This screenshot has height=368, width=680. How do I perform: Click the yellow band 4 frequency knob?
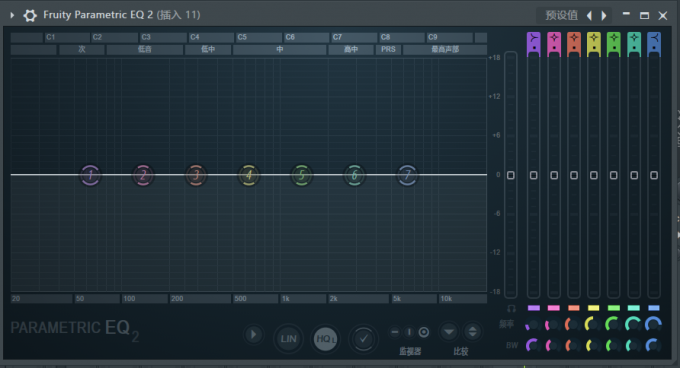(x=593, y=325)
